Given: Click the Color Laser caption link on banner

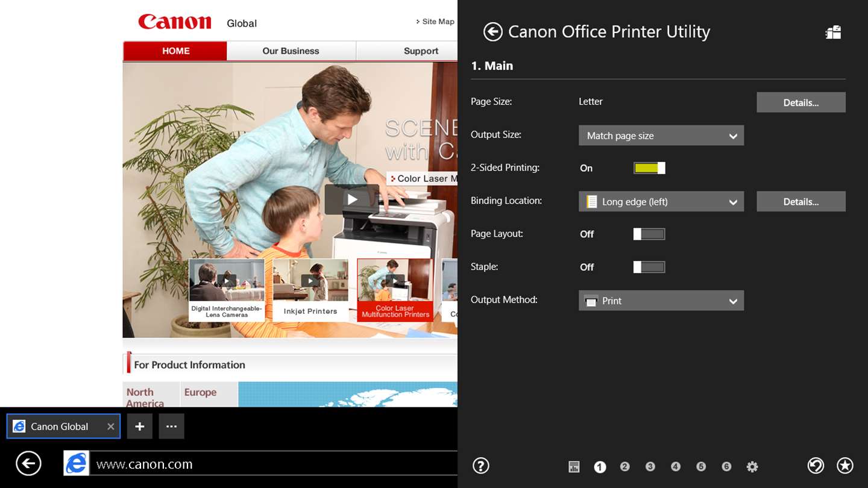Looking at the screenshot, I should point(423,178).
